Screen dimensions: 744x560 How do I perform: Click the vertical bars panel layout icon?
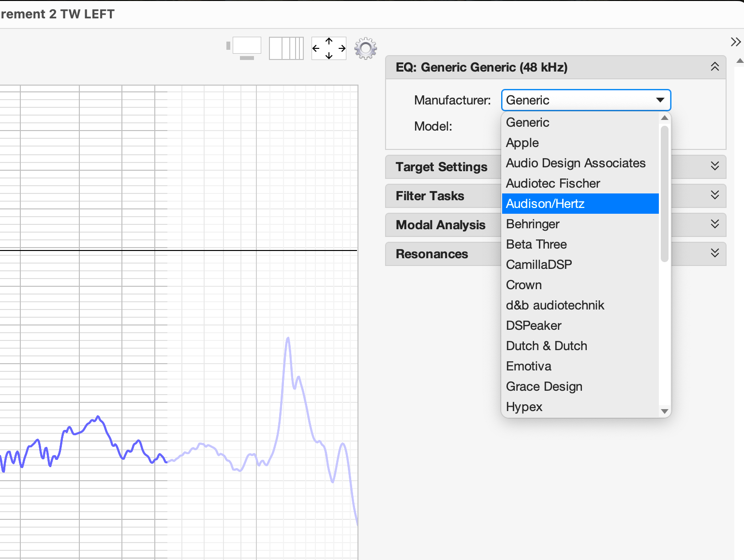coord(286,48)
